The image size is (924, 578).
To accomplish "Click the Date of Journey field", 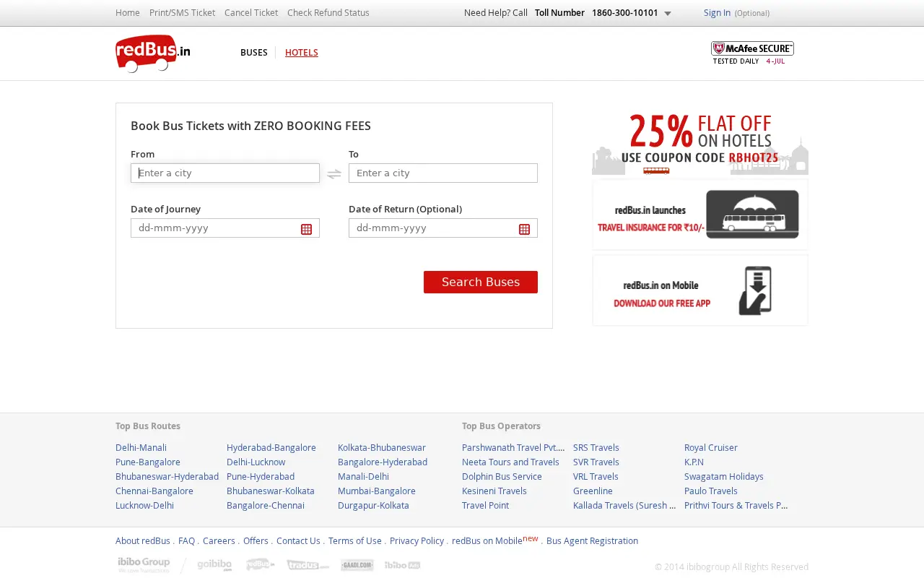I will coord(225,228).
